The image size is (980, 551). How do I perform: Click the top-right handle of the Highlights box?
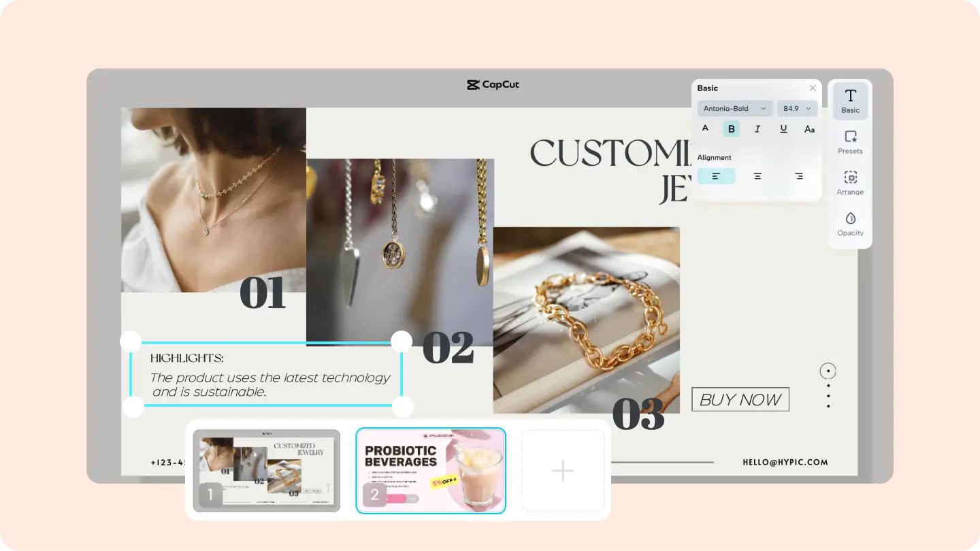click(x=402, y=341)
